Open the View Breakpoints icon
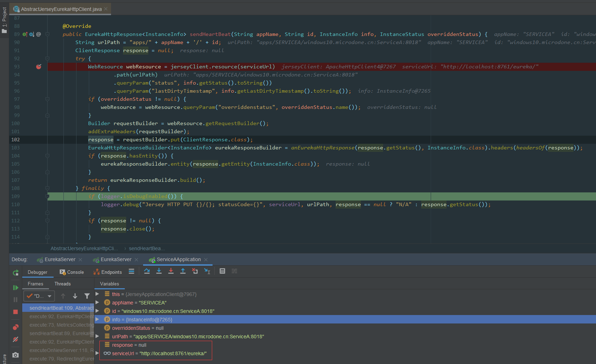Image resolution: width=596 pixels, height=364 pixels. pos(16,327)
